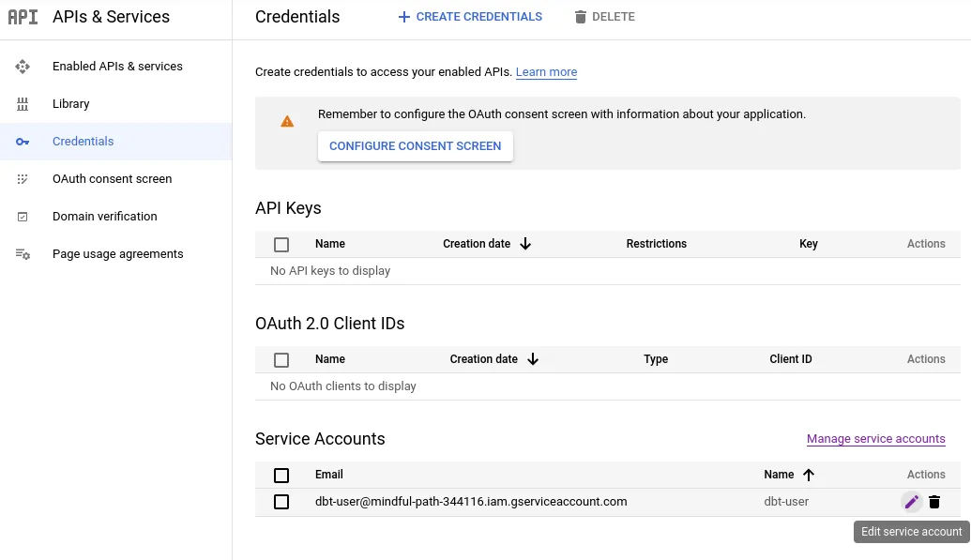Click the Domain verification checkmark icon

coord(23,217)
